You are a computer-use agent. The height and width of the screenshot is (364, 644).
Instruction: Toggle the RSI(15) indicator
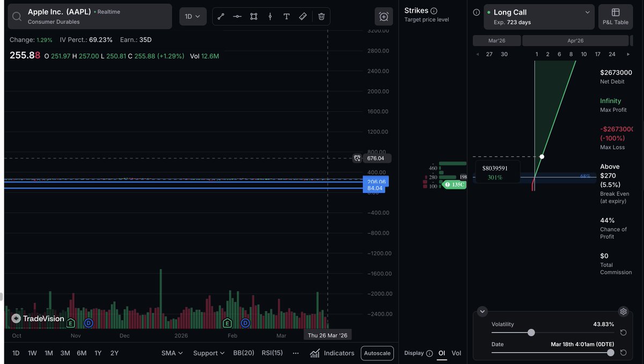pyautogui.click(x=272, y=353)
